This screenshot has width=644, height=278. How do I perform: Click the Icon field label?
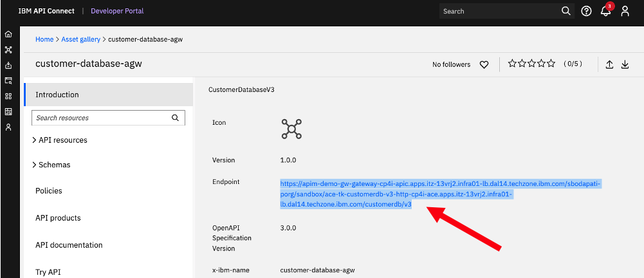click(219, 122)
